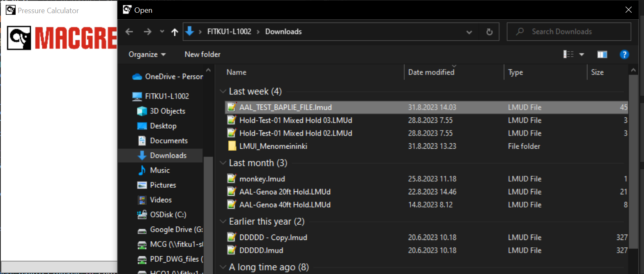The image size is (644, 274).
Task: Collapse the Earlier this year group
Action: tap(223, 222)
